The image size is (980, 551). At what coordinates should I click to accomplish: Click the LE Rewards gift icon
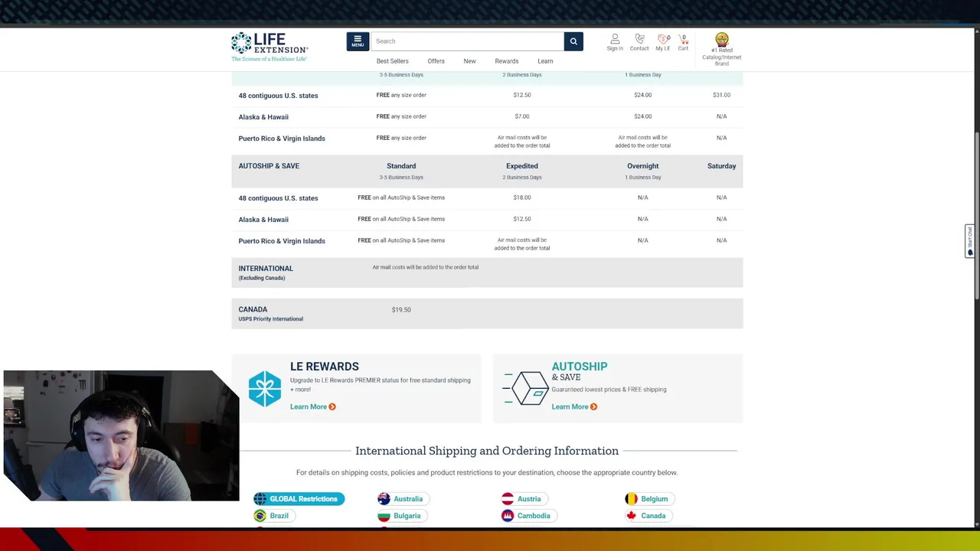pyautogui.click(x=265, y=389)
